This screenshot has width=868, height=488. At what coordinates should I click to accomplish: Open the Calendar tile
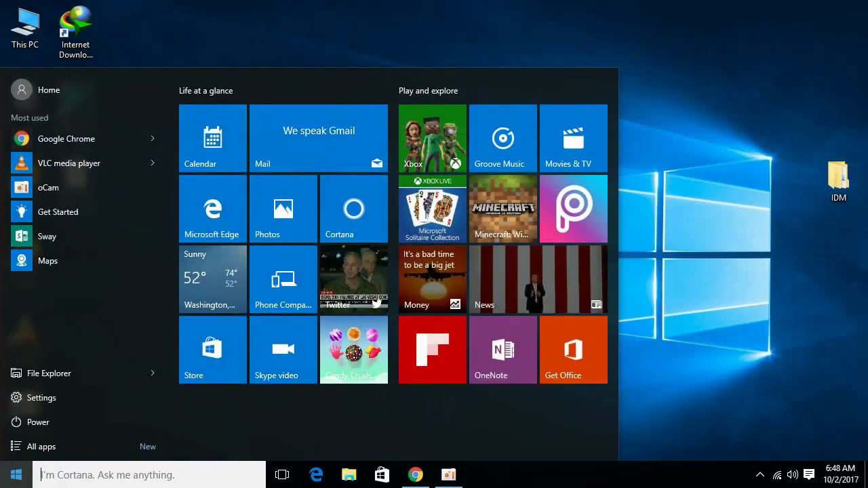(x=213, y=138)
